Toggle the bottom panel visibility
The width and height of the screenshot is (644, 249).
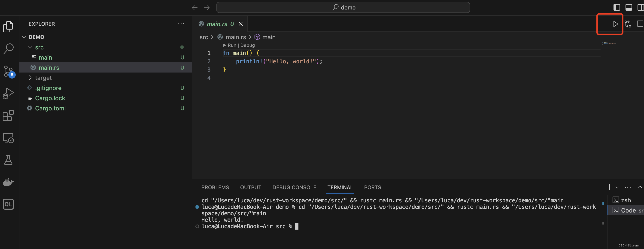[x=629, y=7]
